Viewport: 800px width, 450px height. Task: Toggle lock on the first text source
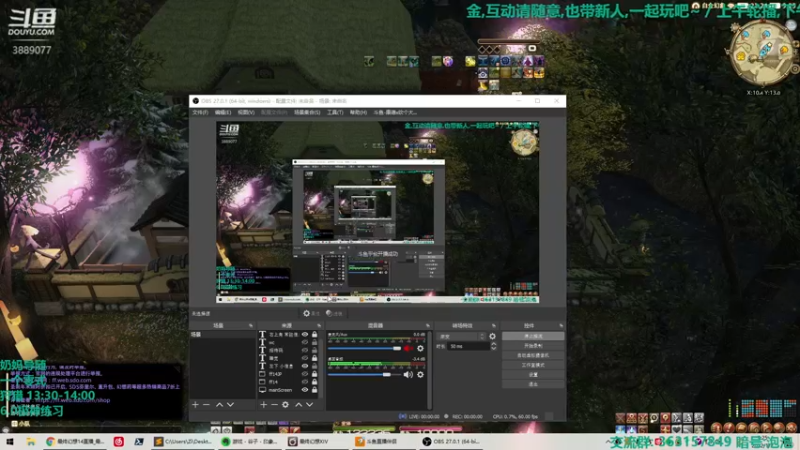314,335
